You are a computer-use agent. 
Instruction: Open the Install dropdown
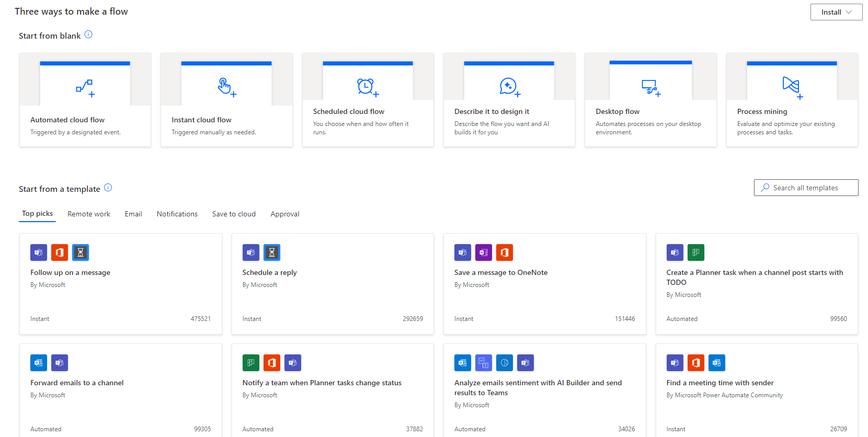(836, 12)
